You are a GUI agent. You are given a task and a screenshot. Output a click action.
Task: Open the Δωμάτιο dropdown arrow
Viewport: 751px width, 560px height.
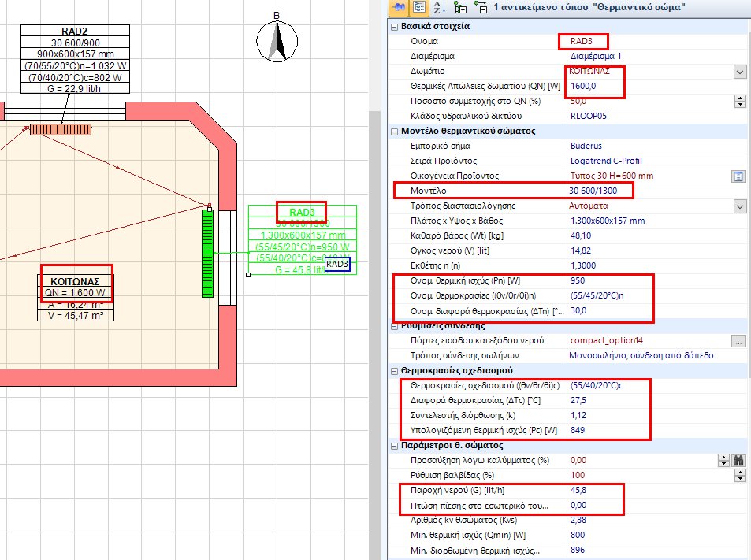tap(739, 72)
